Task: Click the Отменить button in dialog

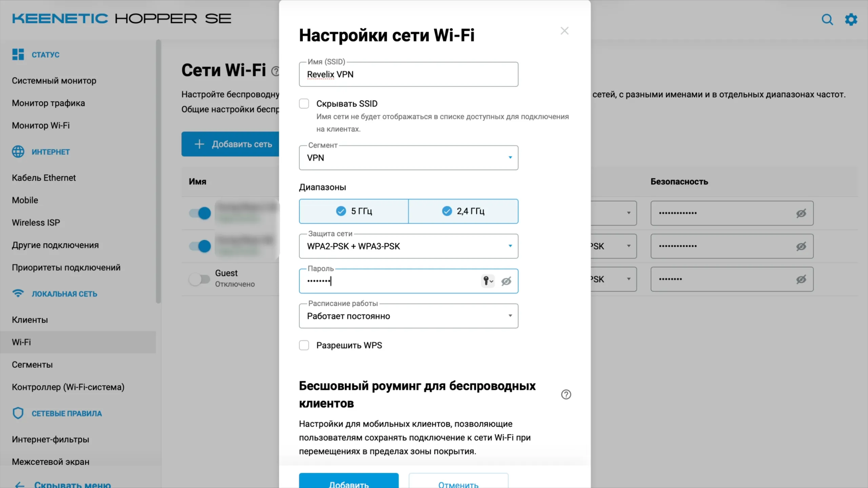Action: coord(458,481)
